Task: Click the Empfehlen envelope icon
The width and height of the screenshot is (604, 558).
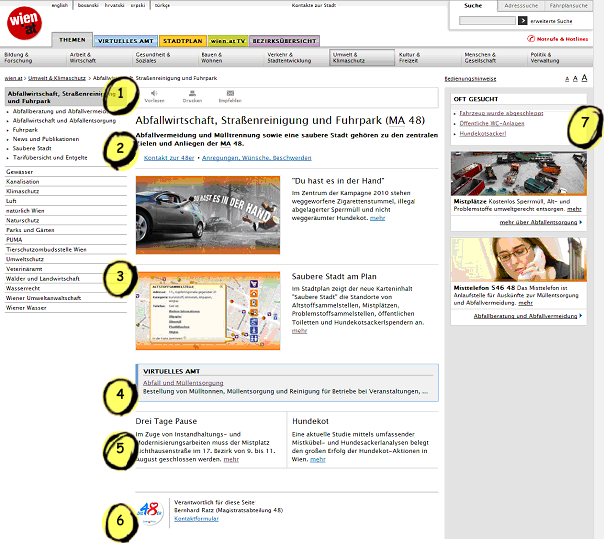Action: tap(229, 93)
